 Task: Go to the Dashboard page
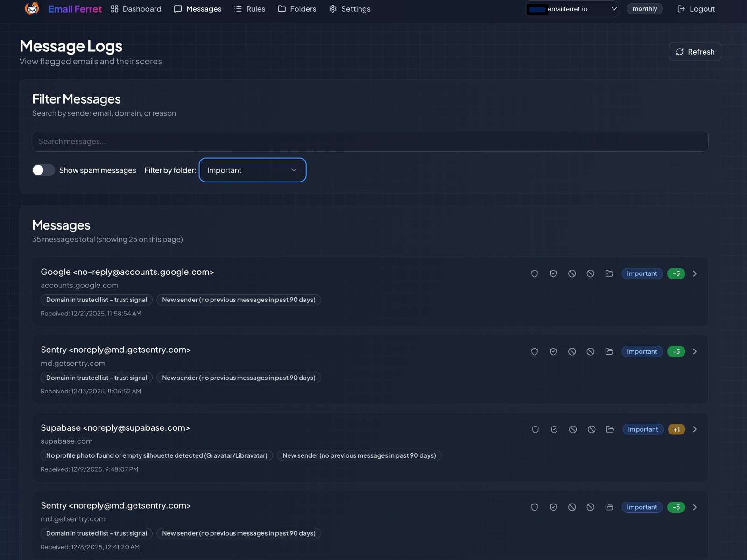pyautogui.click(x=136, y=9)
